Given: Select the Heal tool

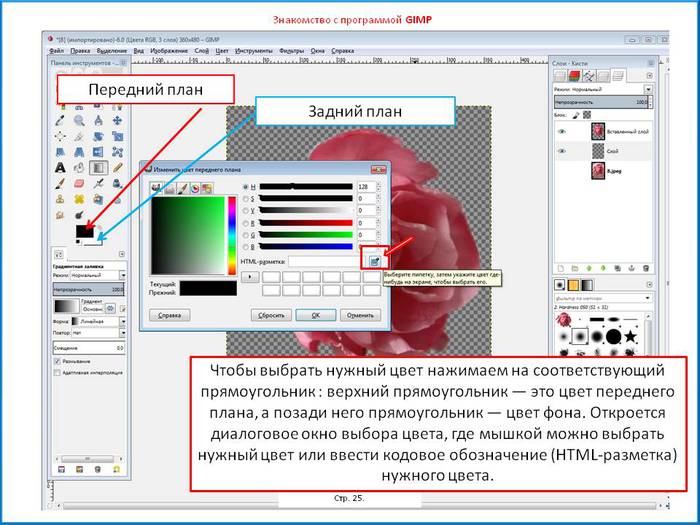Looking at the screenshot, I should click(79, 199).
